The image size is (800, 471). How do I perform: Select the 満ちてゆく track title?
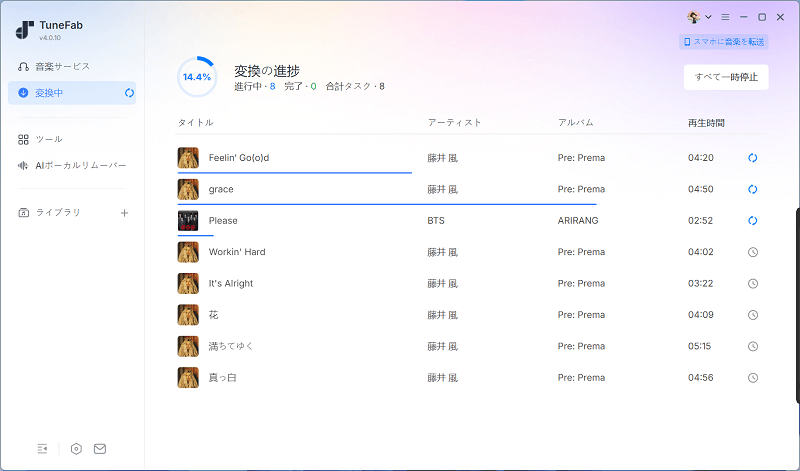pos(231,346)
